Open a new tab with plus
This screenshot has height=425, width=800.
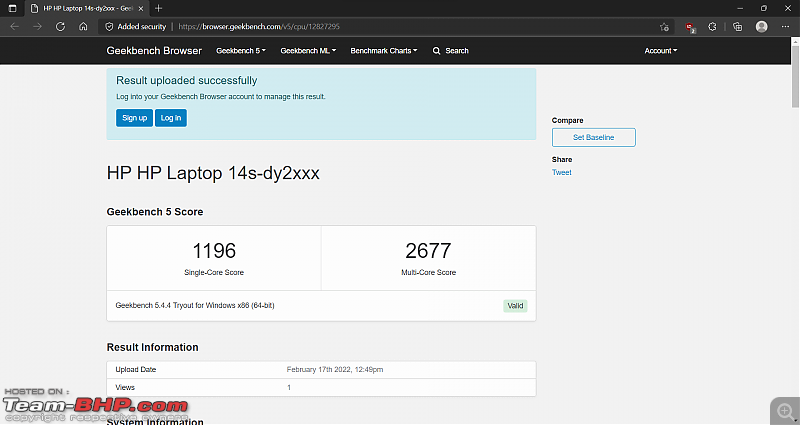point(159,8)
